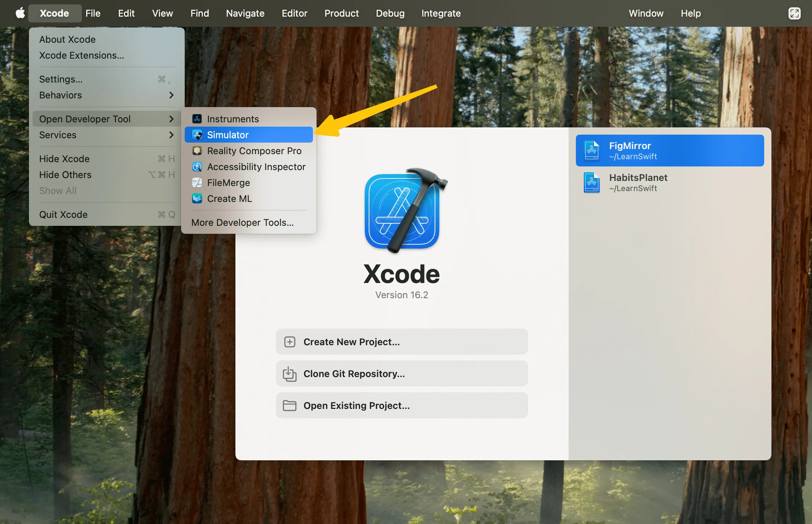The image size is (812, 524).
Task: Open the Debug menu
Action: 390,13
